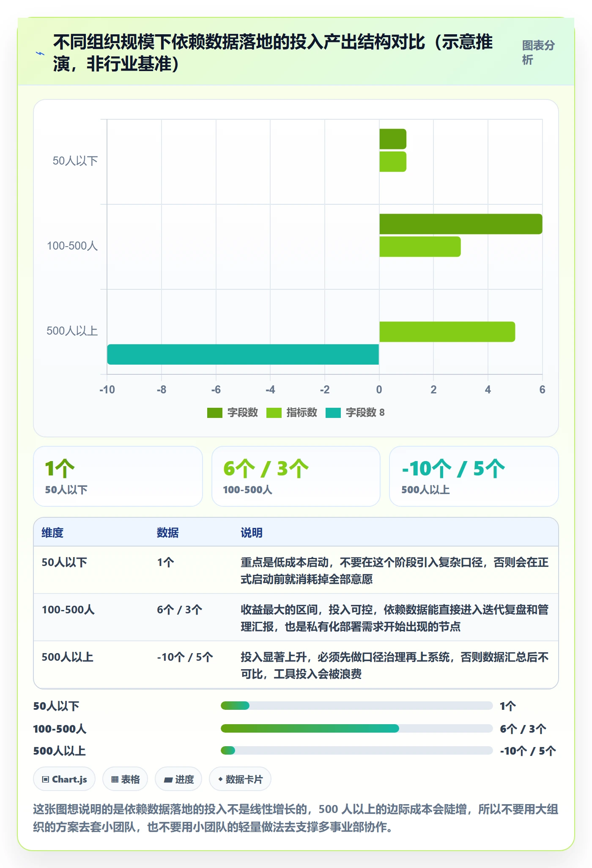Screen dimensions: 592x868
Task: Click the dark green bar for 50人以下
Action: pos(393,139)
